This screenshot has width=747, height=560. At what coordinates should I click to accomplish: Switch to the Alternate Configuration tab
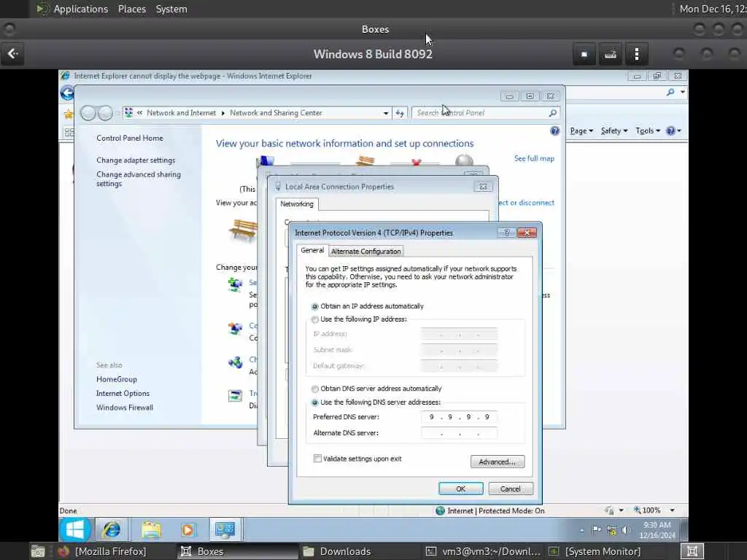click(366, 251)
